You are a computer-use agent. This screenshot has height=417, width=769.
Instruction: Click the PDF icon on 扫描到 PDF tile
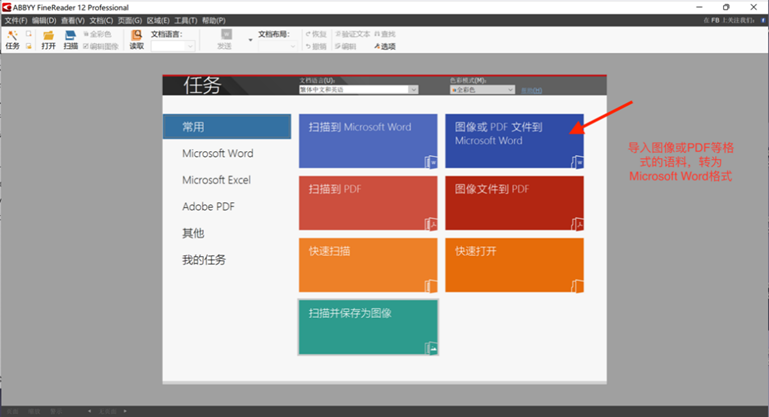click(x=431, y=224)
